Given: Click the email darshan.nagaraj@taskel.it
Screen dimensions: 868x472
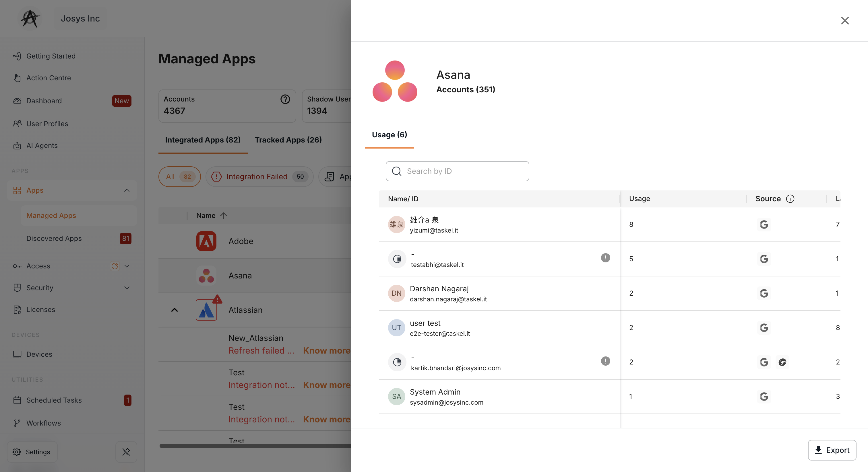Looking at the screenshot, I should pos(448,299).
